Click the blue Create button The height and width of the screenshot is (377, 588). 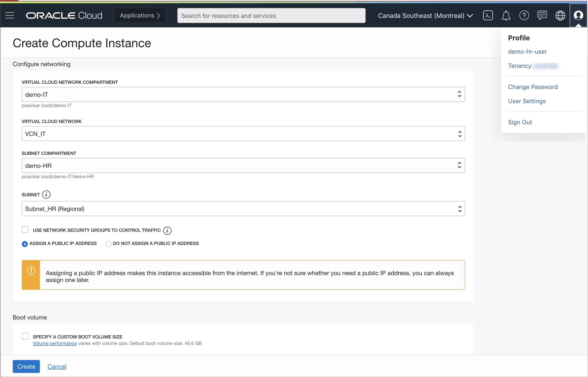click(x=26, y=366)
